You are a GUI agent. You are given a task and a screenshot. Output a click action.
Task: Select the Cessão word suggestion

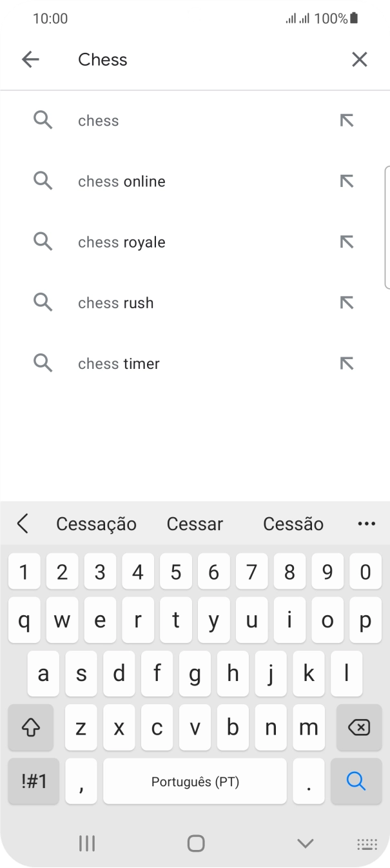point(293,524)
